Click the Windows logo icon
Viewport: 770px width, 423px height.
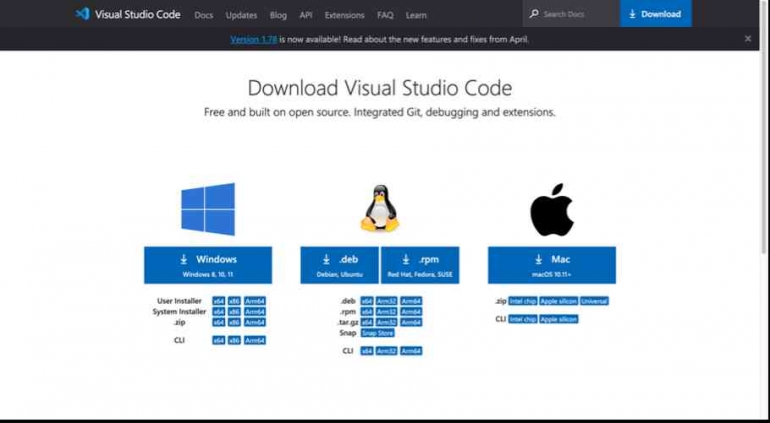pyautogui.click(x=208, y=209)
